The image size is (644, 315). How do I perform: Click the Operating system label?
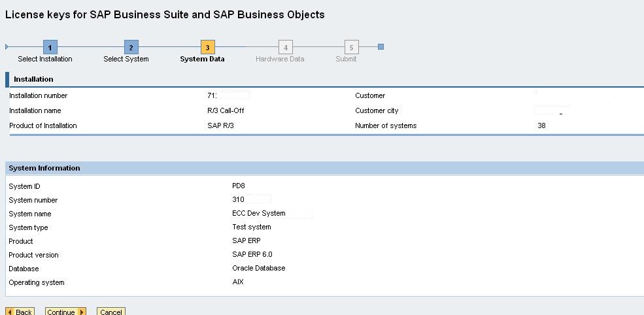[x=37, y=282]
